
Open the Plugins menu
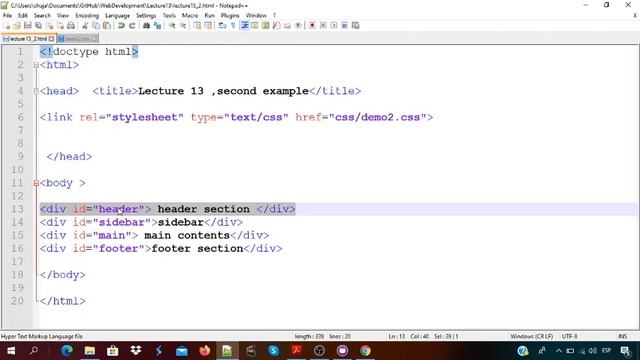tap(230, 16)
